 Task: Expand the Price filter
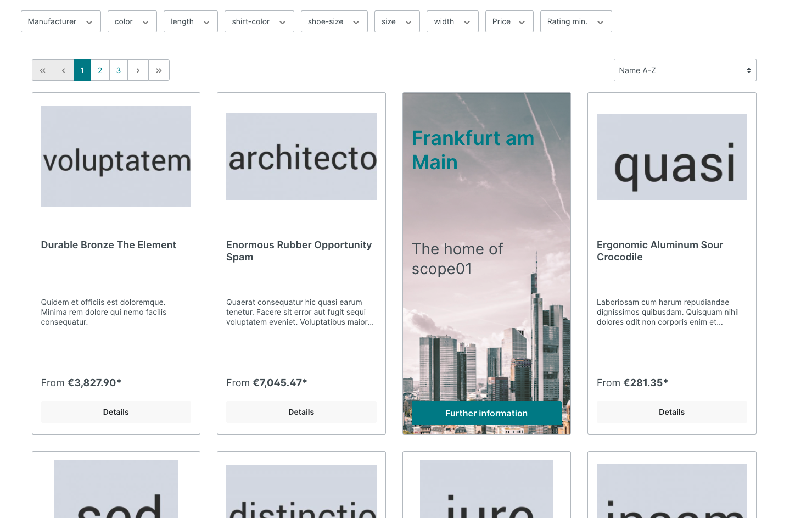[509, 21]
